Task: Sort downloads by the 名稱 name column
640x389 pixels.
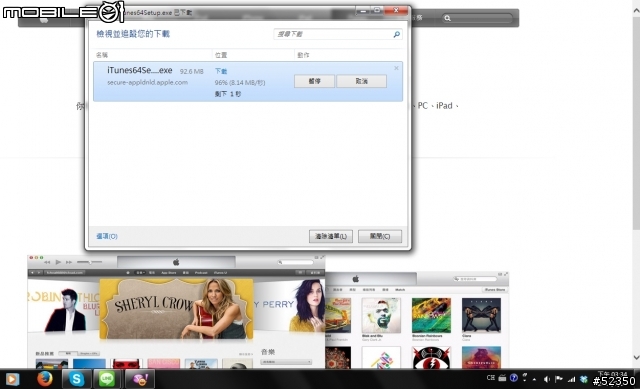Action: (x=102, y=55)
